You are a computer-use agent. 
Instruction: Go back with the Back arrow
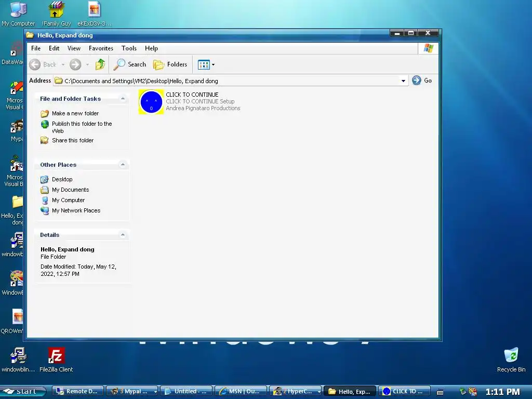(43, 64)
